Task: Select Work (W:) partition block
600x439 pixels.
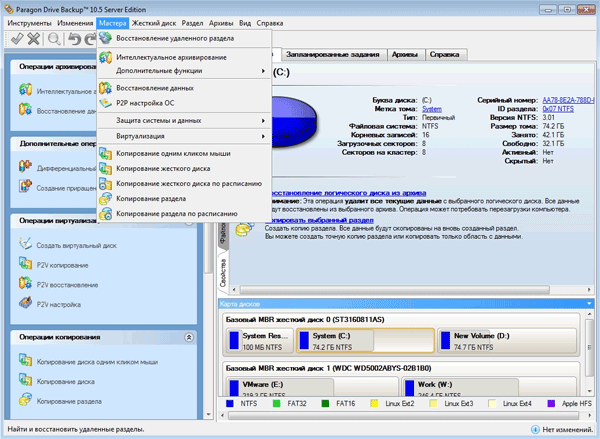Action: (x=489, y=387)
